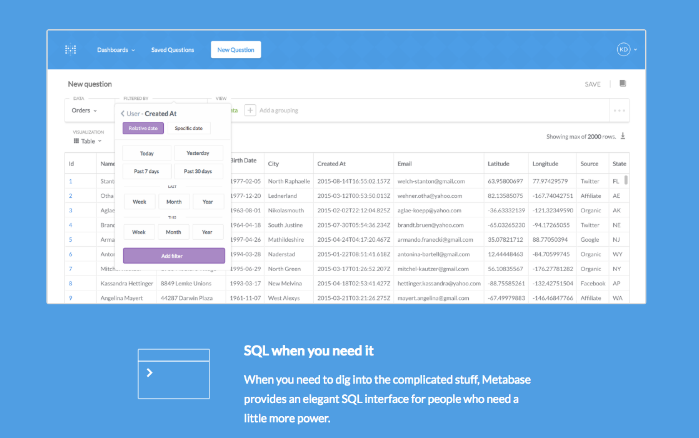699x438 pixels.
Task: Click the welch-stanton@gmail.com email cell
Action: (x=431, y=181)
